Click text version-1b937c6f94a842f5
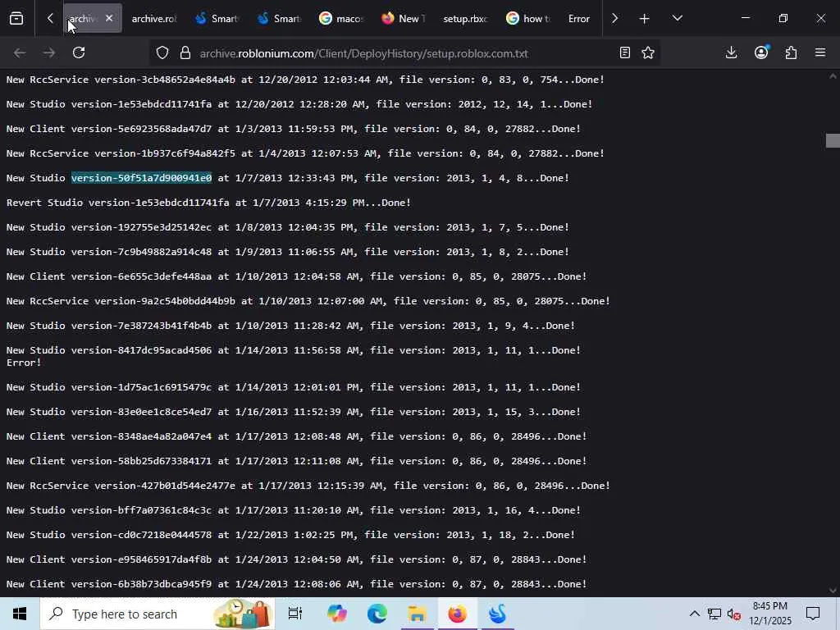Image resolution: width=840 pixels, height=630 pixels. coord(164,153)
